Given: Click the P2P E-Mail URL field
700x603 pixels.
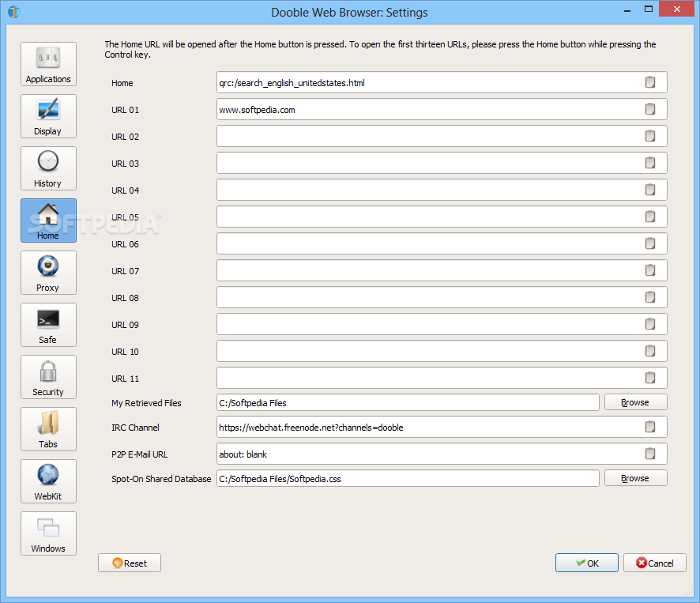Looking at the screenshot, I should [x=442, y=454].
